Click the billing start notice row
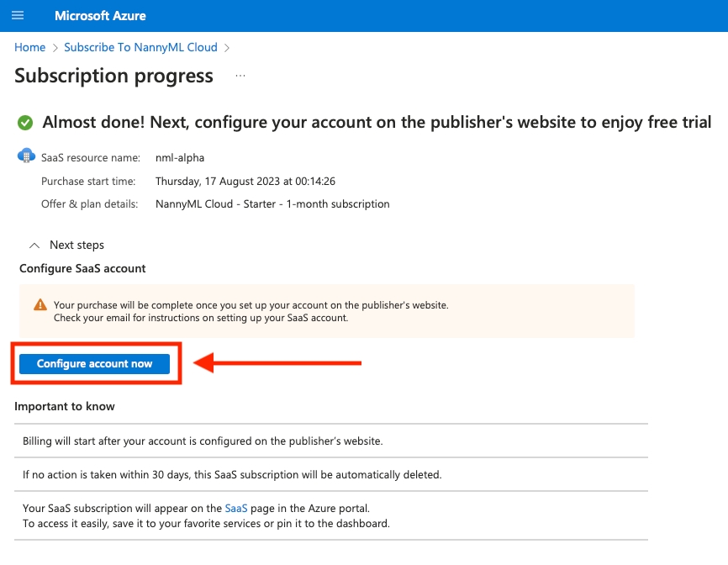This screenshot has height=565, width=728. click(202, 441)
